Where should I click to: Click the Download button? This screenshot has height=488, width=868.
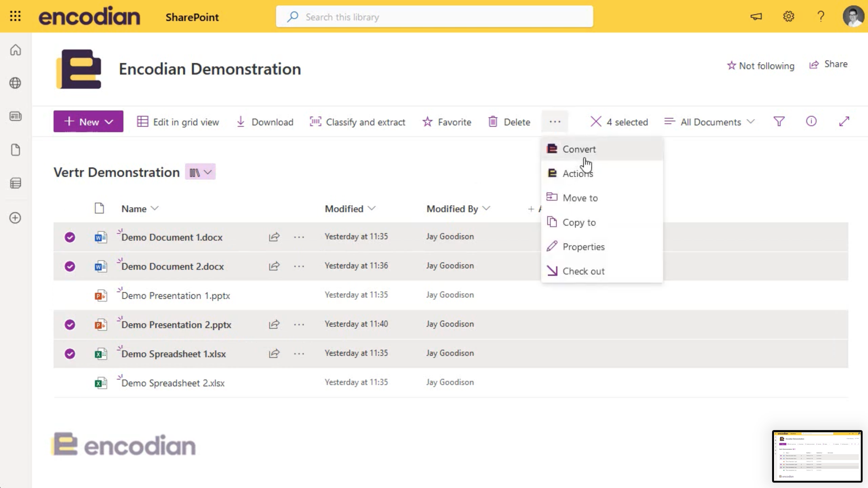265,122
